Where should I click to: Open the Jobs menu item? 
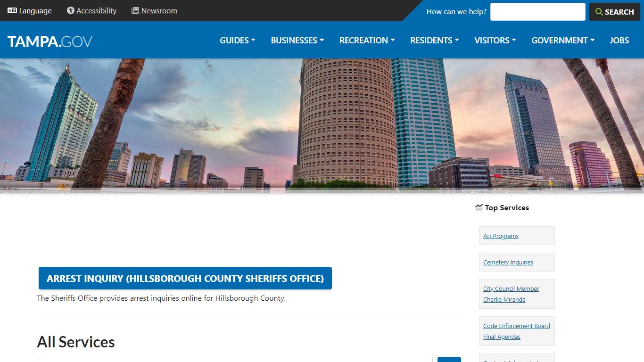[619, 41]
